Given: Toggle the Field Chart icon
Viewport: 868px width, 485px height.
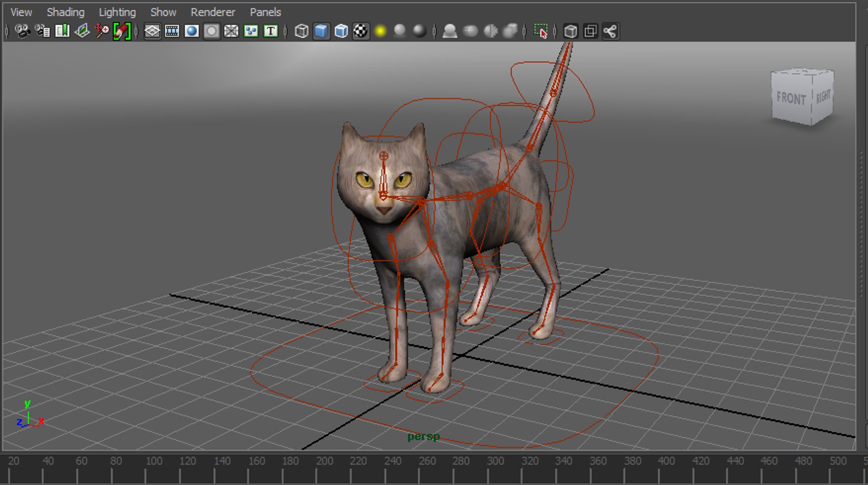Looking at the screenshot, I should click(x=231, y=31).
